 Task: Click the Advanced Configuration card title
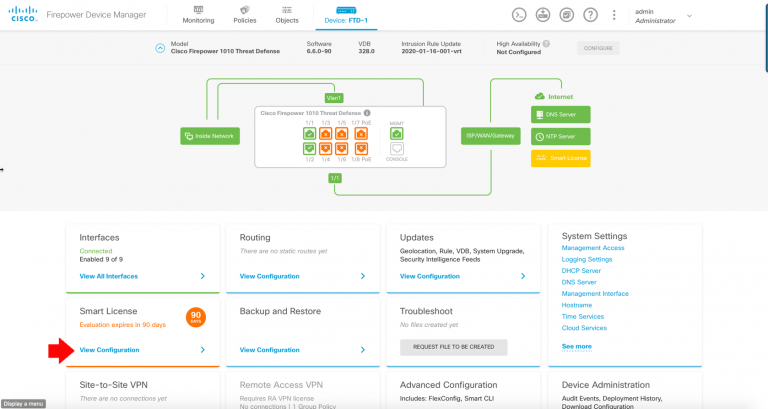448,385
